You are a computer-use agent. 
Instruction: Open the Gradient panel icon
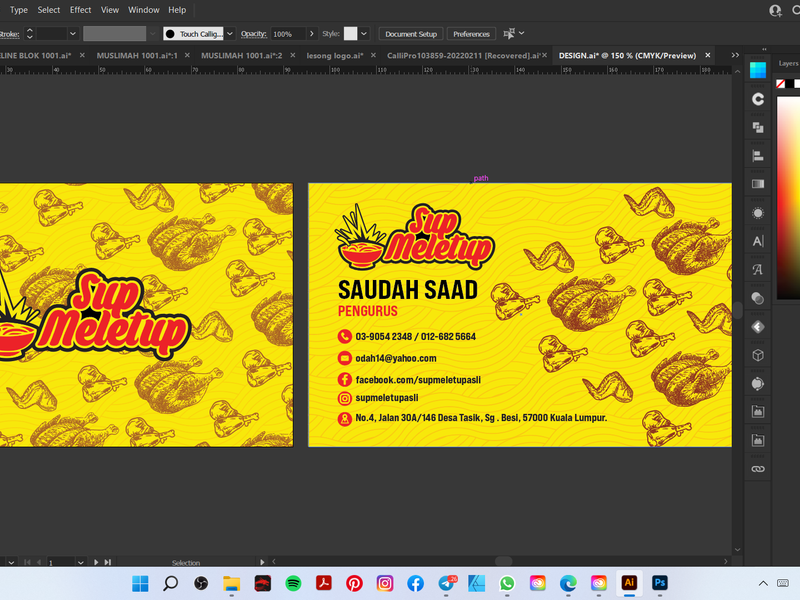(x=758, y=184)
